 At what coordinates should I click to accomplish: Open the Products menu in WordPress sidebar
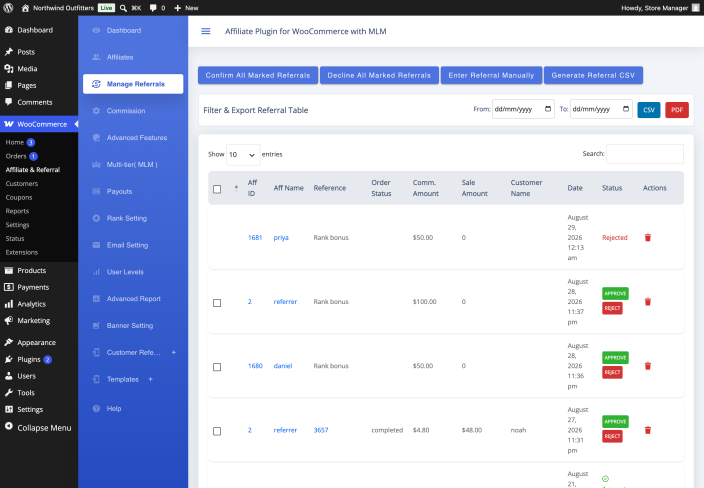[31, 270]
